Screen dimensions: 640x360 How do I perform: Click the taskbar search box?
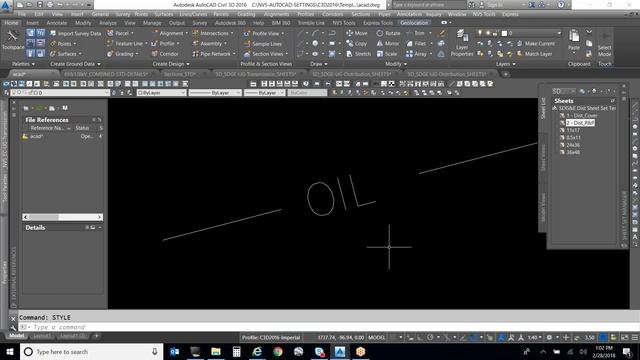[x=91, y=352]
